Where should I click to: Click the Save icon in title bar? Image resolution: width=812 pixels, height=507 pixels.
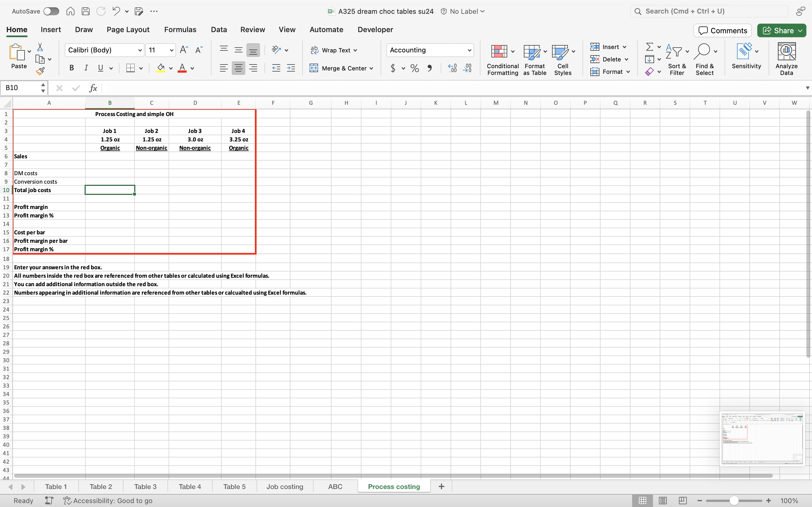point(85,11)
